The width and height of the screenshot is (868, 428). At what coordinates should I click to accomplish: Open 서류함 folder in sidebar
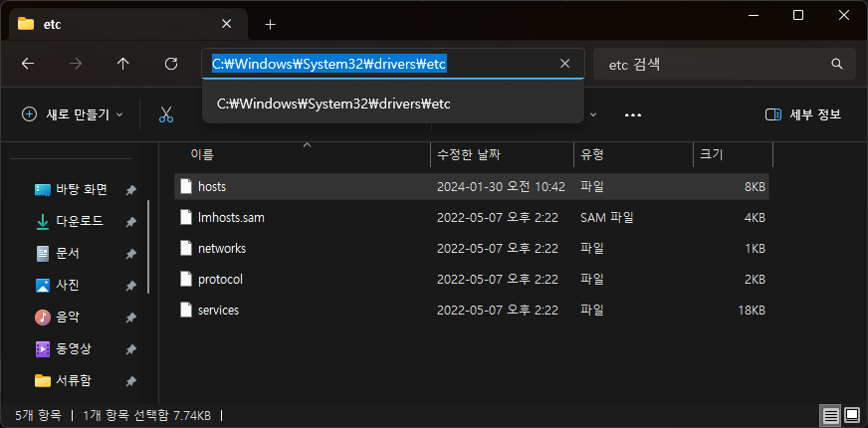point(63,381)
